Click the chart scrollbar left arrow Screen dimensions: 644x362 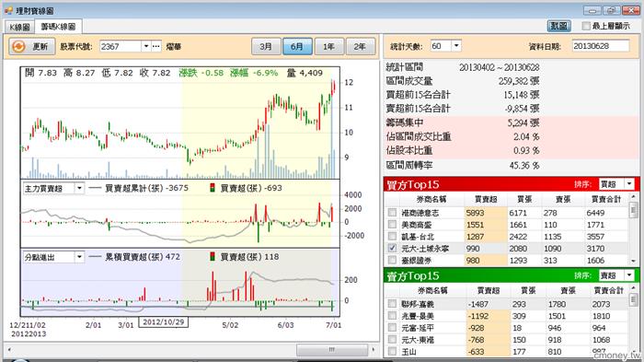click(9, 350)
